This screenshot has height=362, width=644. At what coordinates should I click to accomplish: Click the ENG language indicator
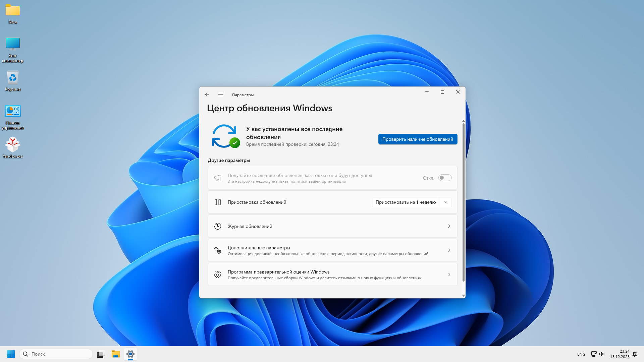[x=581, y=354]
